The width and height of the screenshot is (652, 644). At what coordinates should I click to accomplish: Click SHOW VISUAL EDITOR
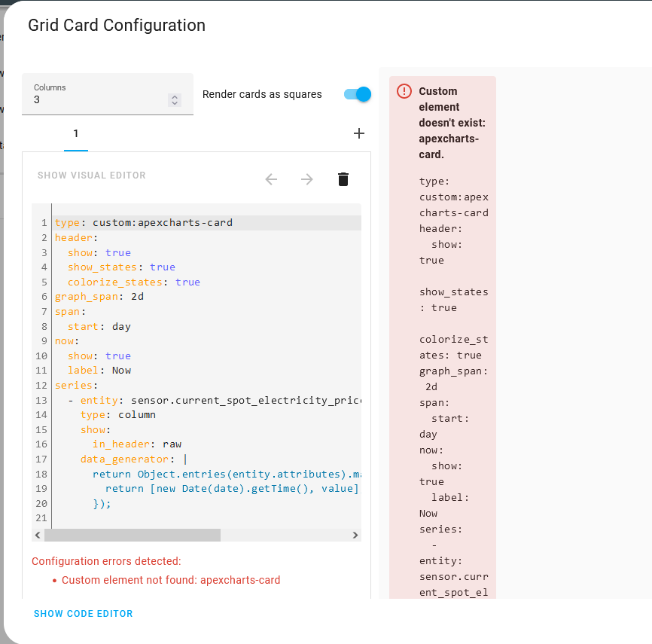coord(92,175)
